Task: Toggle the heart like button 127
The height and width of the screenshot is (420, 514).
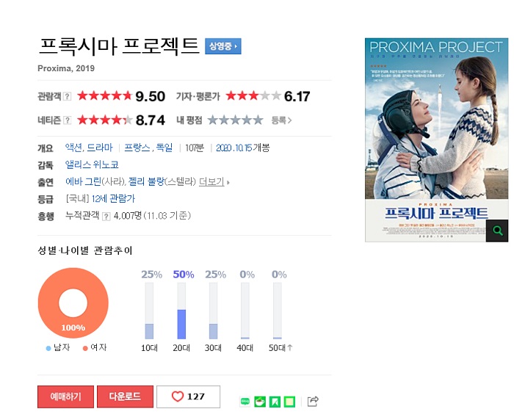Action: pyautogui.click(x=188, y=397)
